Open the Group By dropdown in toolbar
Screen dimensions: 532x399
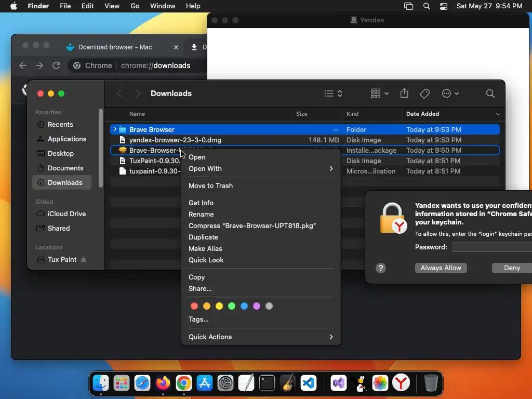pos(380,94)
